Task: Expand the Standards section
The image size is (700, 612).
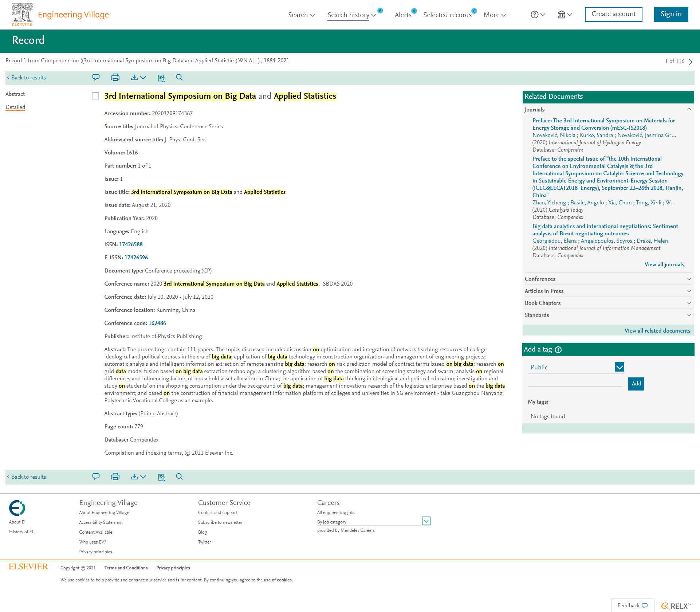Action: [608, 315]
